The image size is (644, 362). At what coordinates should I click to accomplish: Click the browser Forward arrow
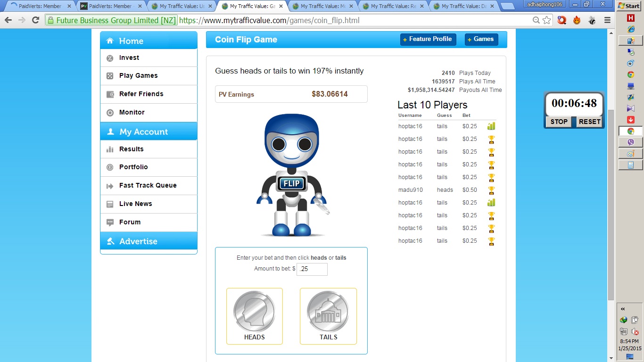pos(22,20)
